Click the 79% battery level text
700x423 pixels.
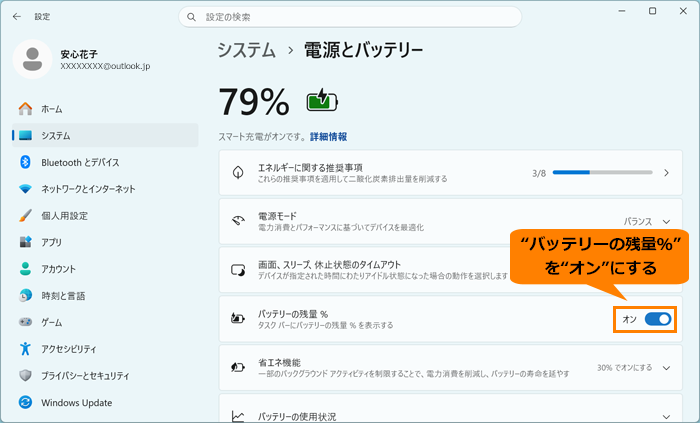pyautogui.click(x=254, y=102)
